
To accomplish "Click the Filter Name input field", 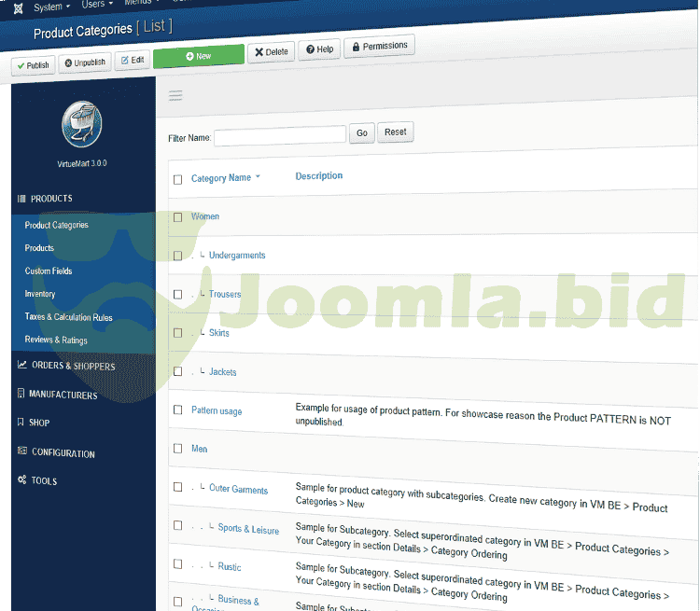I will (280, 136).
